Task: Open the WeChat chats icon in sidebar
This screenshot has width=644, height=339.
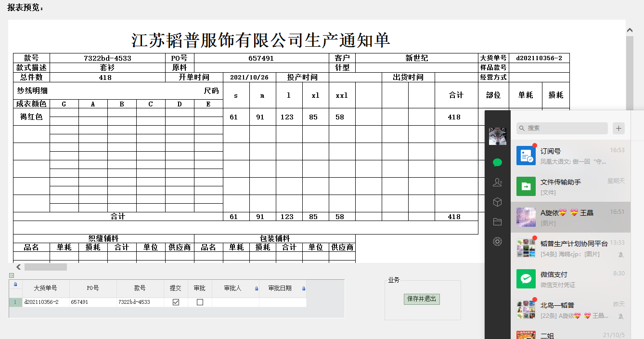Action: tap(497, 162)
